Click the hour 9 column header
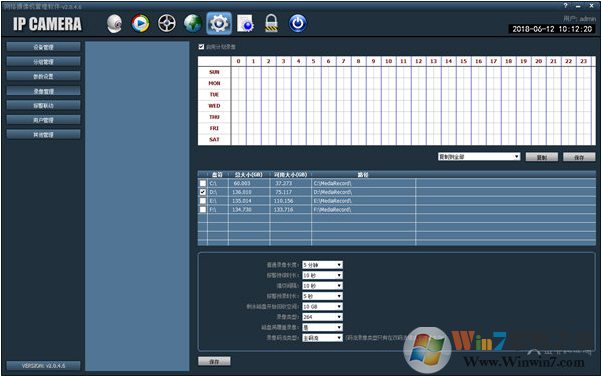 coord(373,61)
